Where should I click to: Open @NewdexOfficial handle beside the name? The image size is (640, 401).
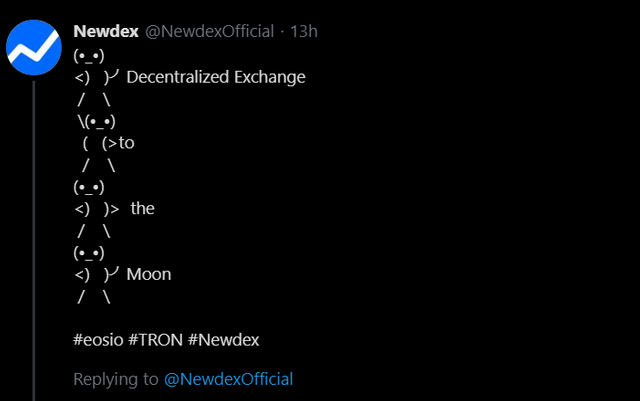210,32
